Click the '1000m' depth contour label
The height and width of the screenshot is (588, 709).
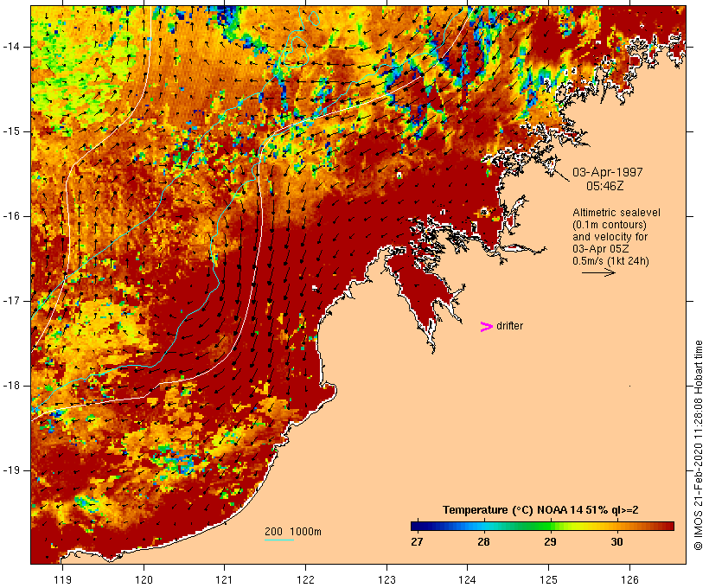coord(305,532)
